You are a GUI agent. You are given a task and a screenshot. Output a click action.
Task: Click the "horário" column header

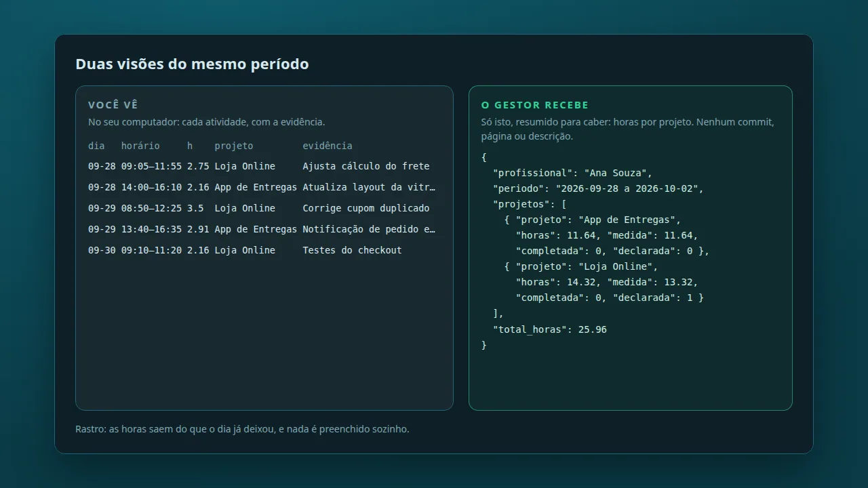pyautogui.click(x=140, y=146)
